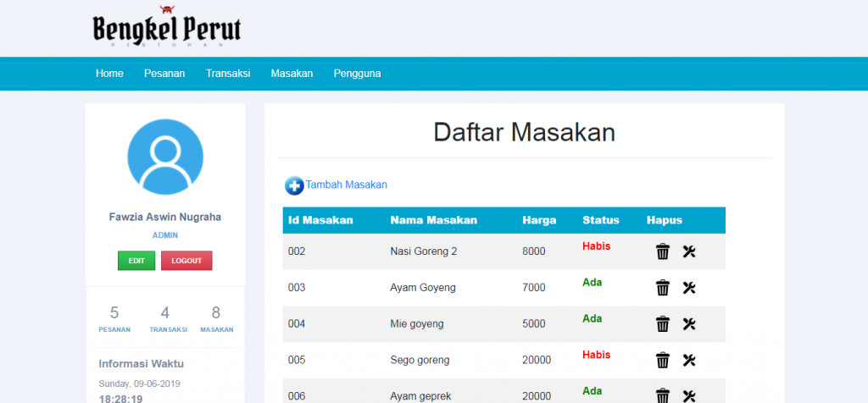The image size is (868, 403).
Task: Click the user profile avatar picture
Action: [165, 157]
